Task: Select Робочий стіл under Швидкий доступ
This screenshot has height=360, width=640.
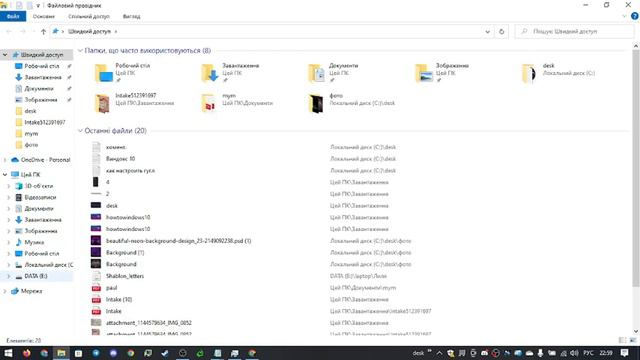Action: click(x=42, y=66)
